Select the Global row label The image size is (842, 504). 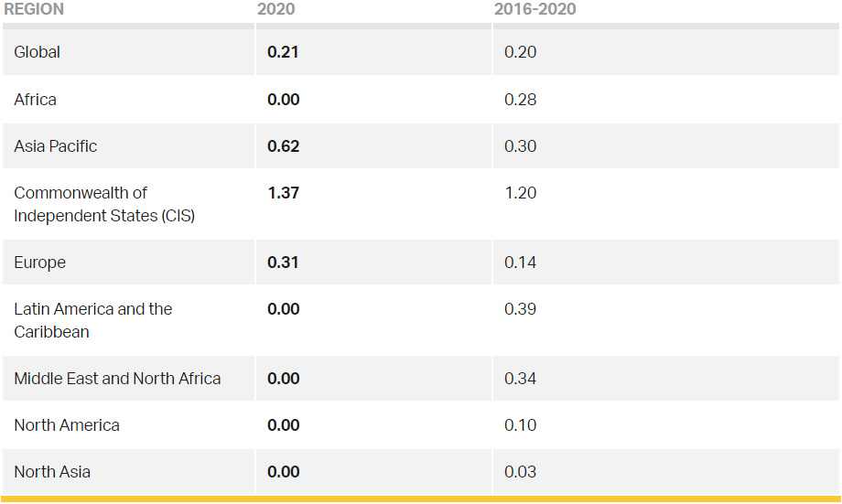(x=37, y=52)
